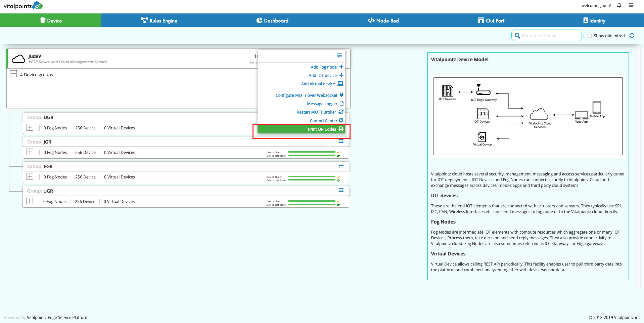The width and height of the screenshot is (644, 323).
Task: Click 0 Fog Nodes in the JGR row
Action: [x=55, y=152]
